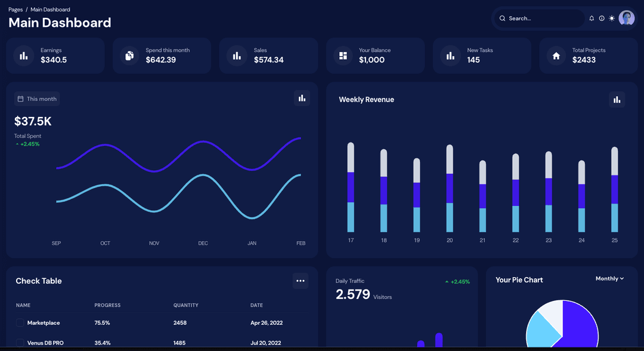Screen dimensions: 644x351
Task: Open the info circle icon
Action: tap(602, 19)
